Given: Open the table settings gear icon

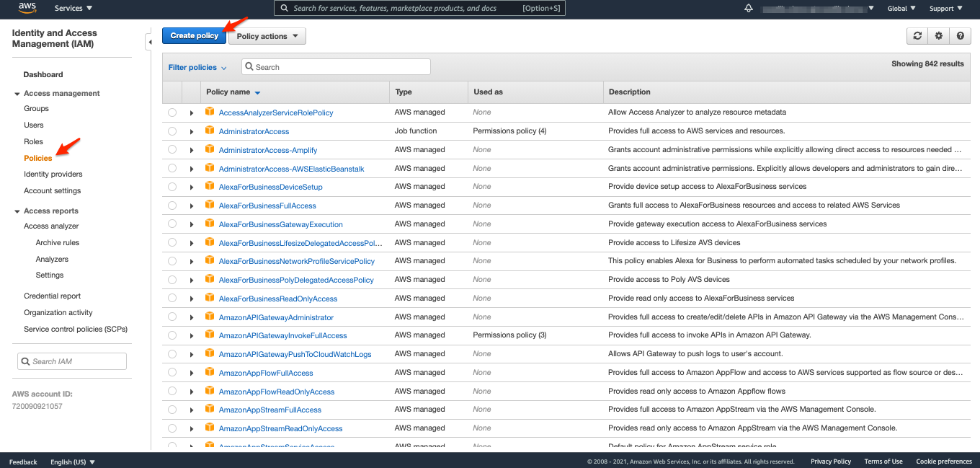Looking at the screenshot, I should [x=938, y=36].
